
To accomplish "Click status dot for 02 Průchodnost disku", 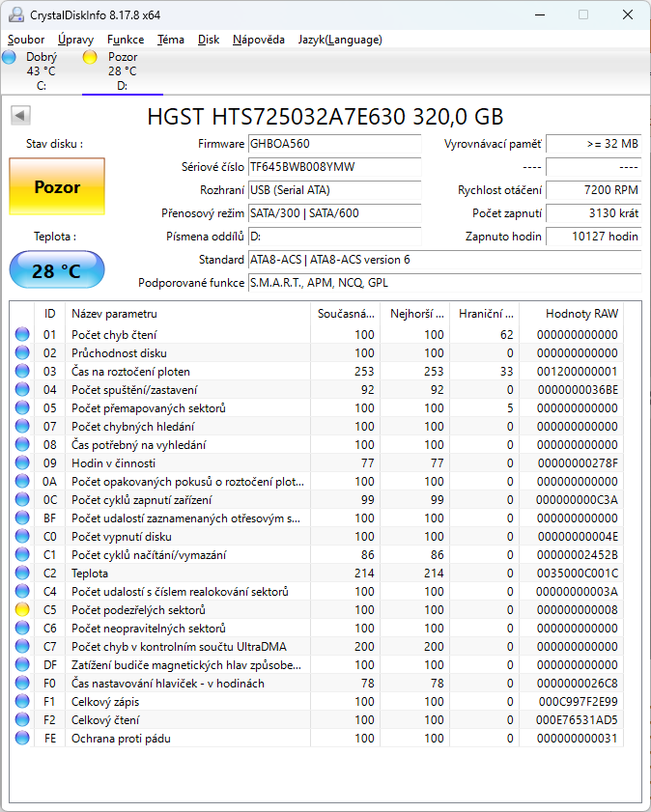I will (22, 352).
